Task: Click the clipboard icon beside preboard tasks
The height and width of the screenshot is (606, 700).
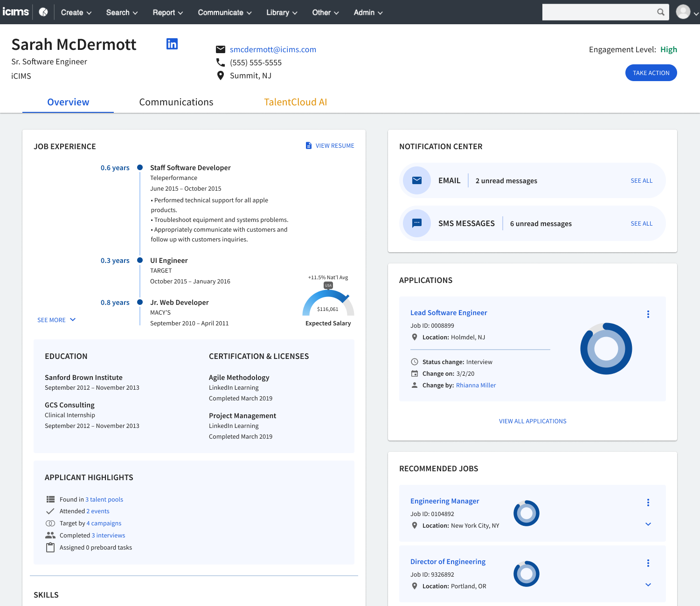Action: click(x=50, y=548)
